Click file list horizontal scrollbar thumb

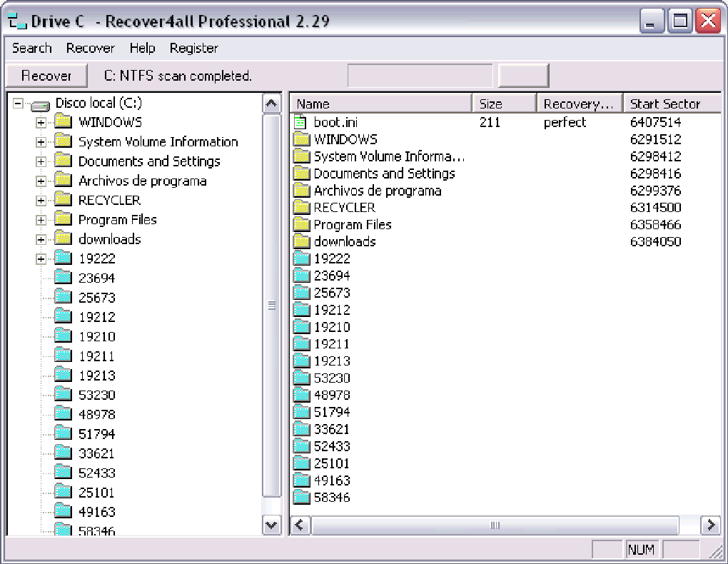point(495,525)
